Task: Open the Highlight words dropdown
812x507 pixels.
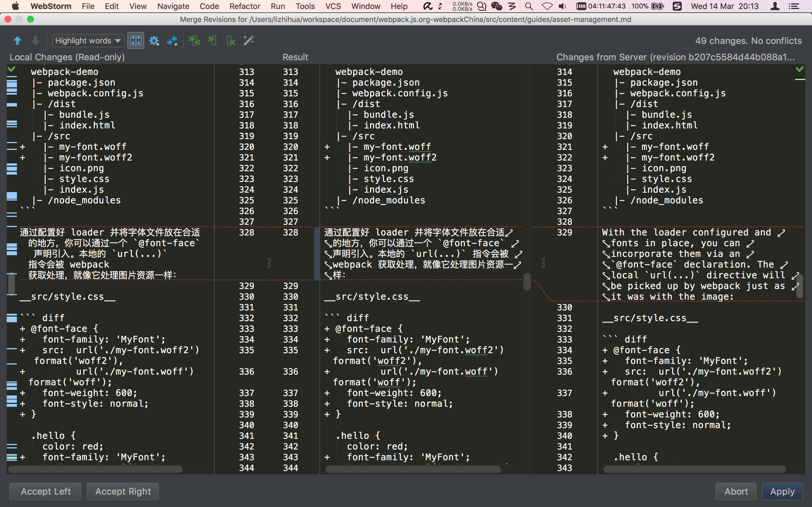Action: 88,40
